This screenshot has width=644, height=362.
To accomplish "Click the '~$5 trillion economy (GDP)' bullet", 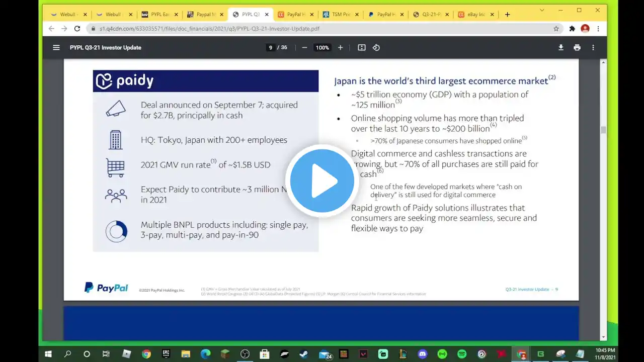I will [x=440, y=100].
